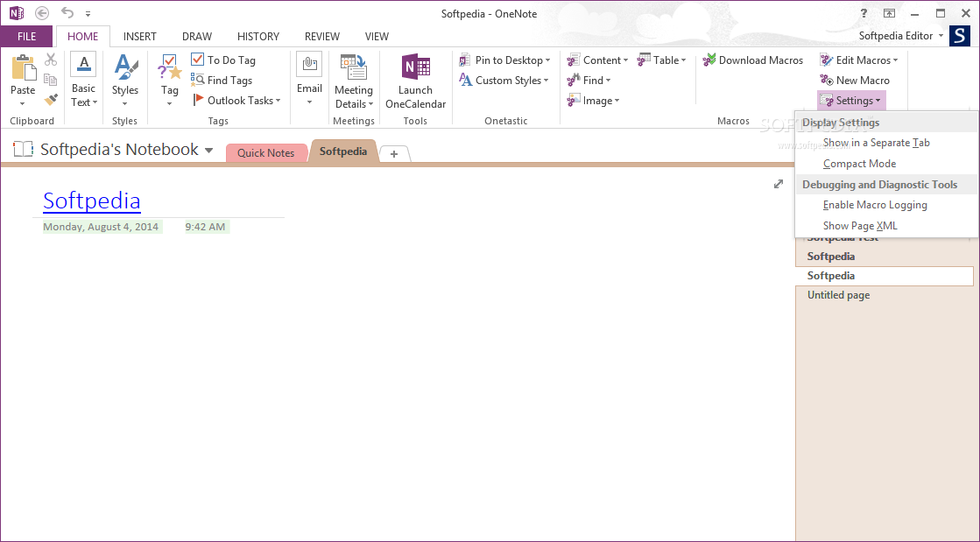This screenshot has width=980, height=542.
Task: Click the HOME ribbon tab
Action: click(x=82, y=36)
